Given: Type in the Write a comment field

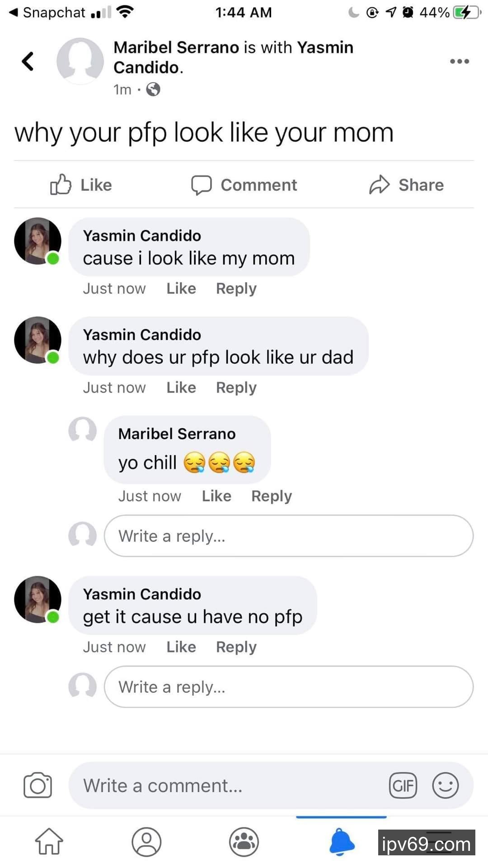Looking at the screenshot, I should pyautogui.click(x=226, y=785).
